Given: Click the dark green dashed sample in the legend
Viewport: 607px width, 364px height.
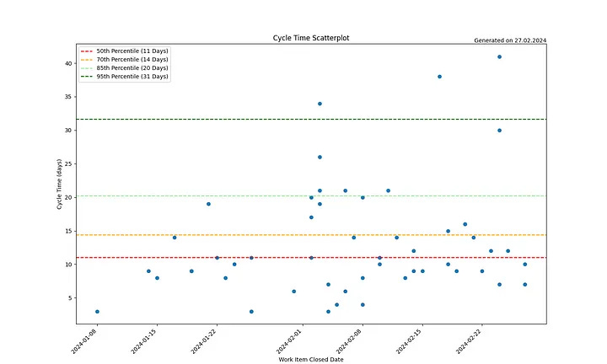Looking at the screenshot, I should [87, 77].
